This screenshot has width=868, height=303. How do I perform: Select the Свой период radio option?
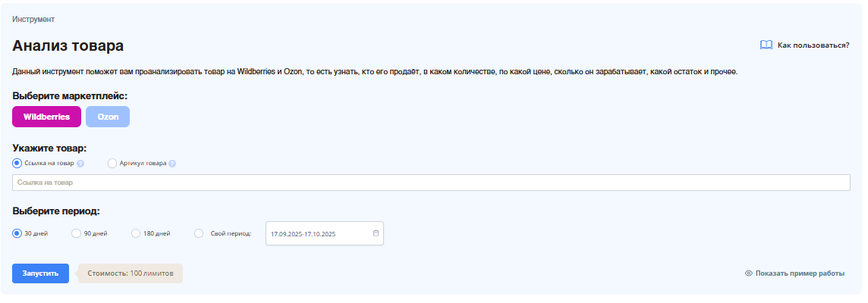(x=200, y=233)
